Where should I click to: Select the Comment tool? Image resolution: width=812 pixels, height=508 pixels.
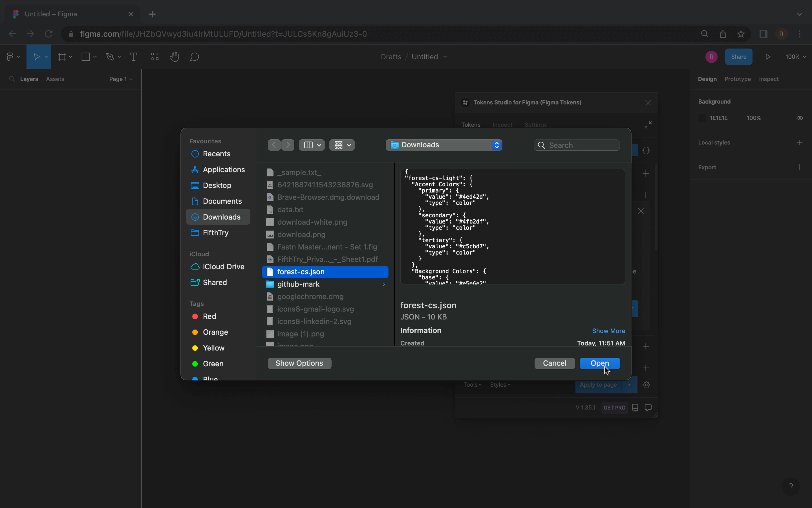195,57
